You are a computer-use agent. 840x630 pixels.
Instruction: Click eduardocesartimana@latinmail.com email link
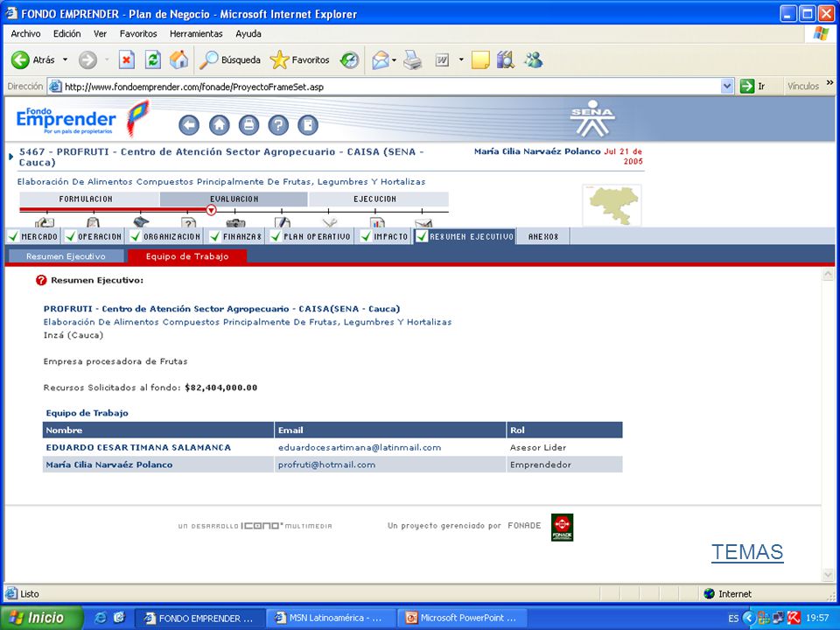[360, 447]
